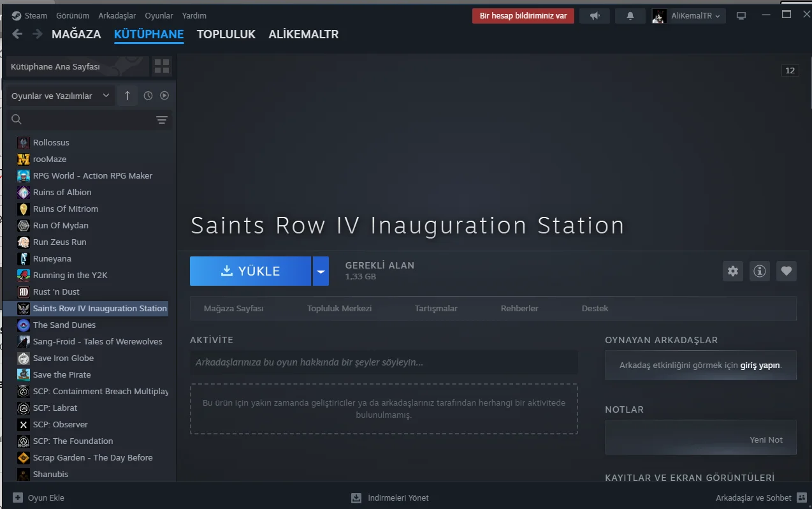Click the giriş yapın link
This screenshot has width=812, height=509.
[760, 366]
